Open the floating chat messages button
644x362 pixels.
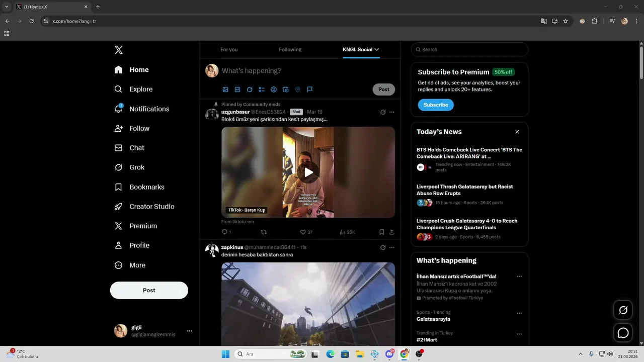[623, 333]
